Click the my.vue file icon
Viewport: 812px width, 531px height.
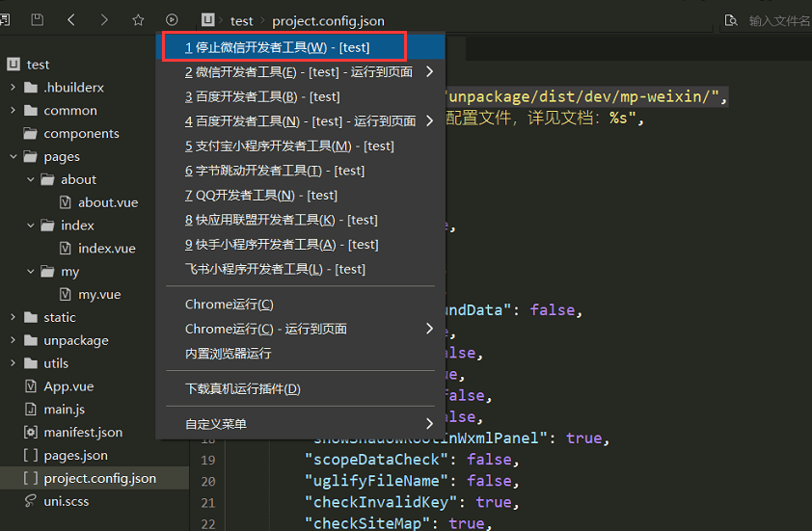[x=66, y=295]
